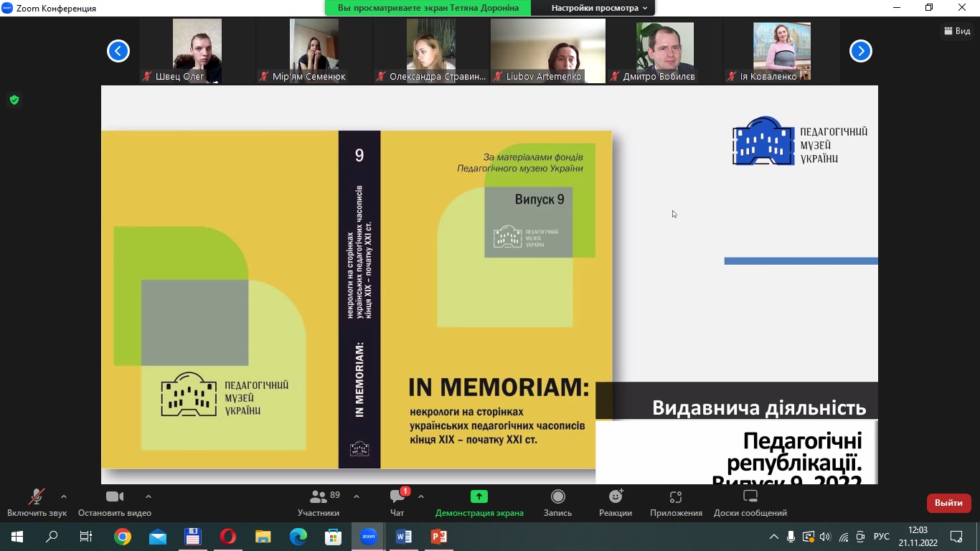
Task: Click the green encryption shield icon
Action: click(14, 100)
